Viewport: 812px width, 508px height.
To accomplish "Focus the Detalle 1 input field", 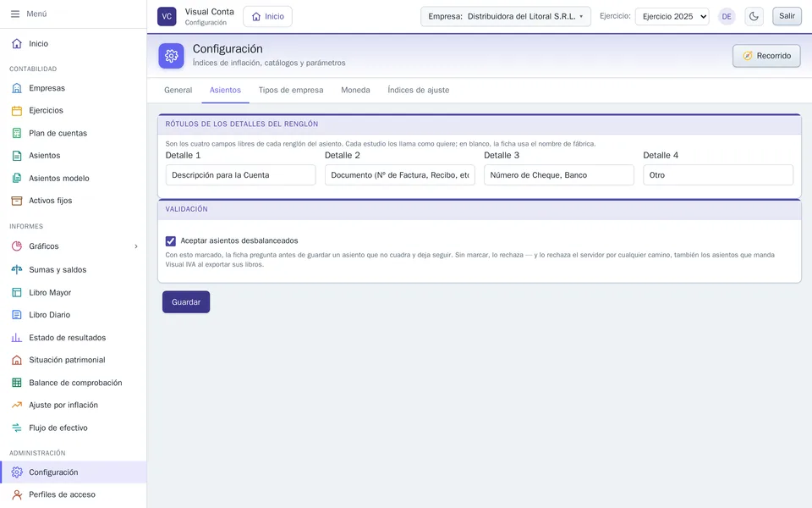I will pyautogui.click(x=241, y=175).
